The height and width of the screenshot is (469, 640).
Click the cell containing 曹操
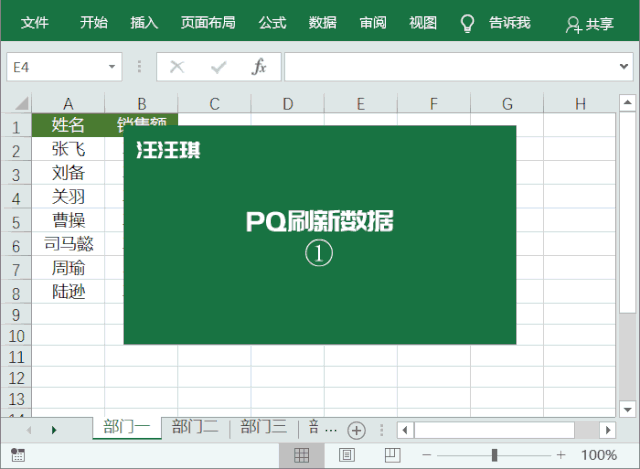(x=68, y=220)
